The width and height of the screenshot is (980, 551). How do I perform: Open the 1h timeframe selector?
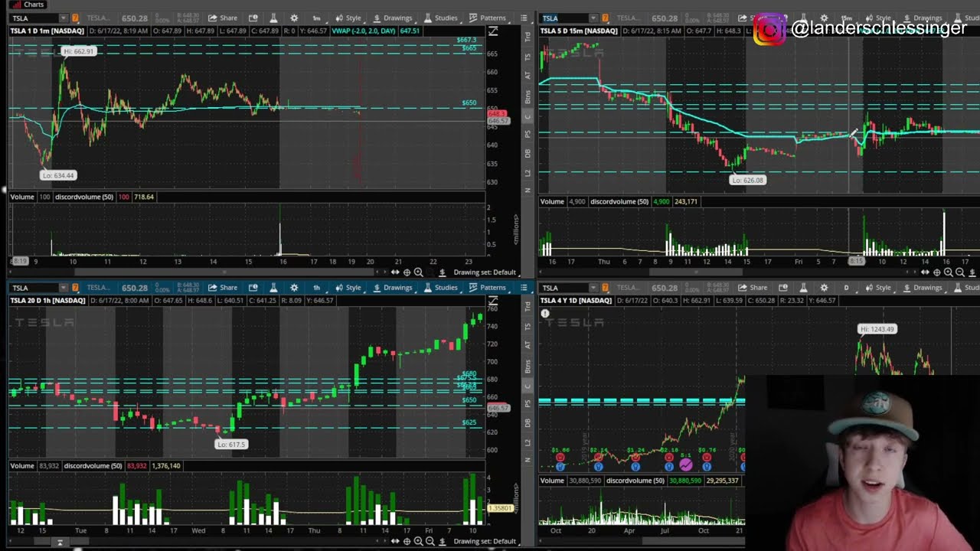click(x=316, y=288)
